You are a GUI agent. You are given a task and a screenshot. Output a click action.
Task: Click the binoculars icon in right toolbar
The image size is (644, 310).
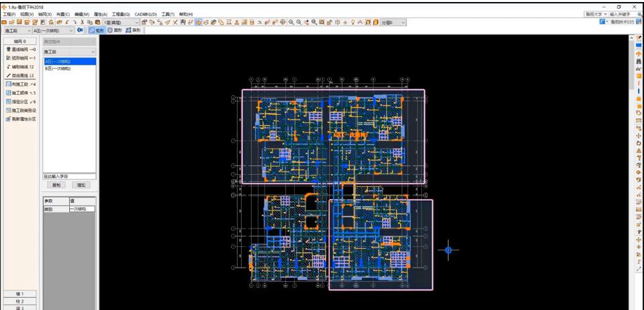click(639, 61)
